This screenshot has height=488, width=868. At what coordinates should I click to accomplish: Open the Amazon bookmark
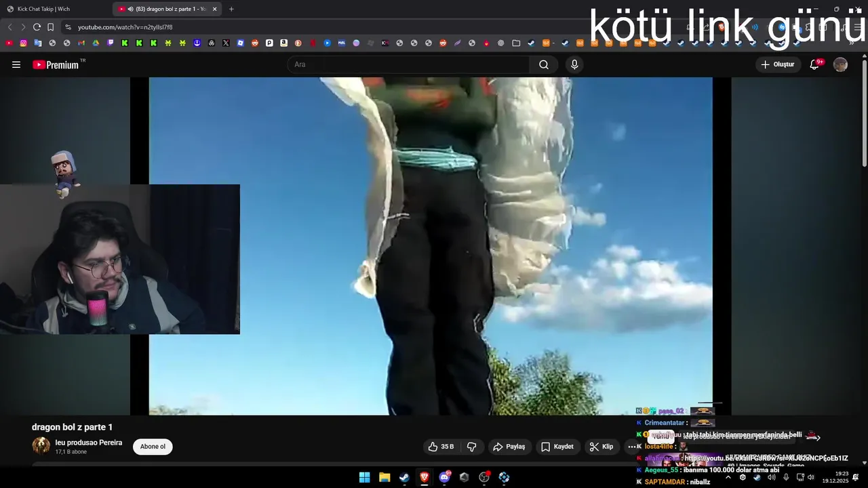click(x=283, y=43)
